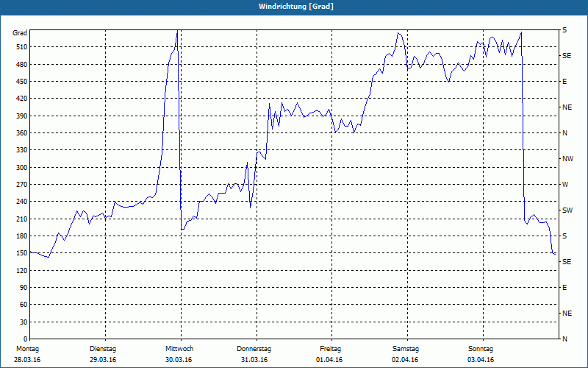Select the 300 y-axis label

pyautogui.click(x=22, y=168)
